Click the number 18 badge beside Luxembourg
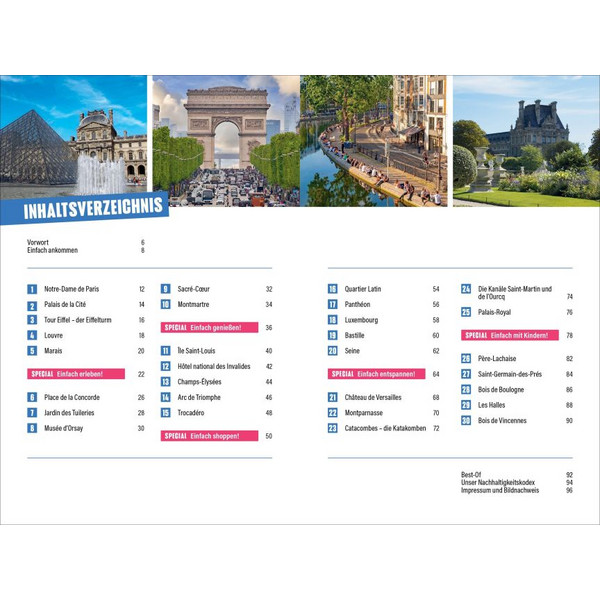This screenshot has height=600, width=600. point(333,320)
